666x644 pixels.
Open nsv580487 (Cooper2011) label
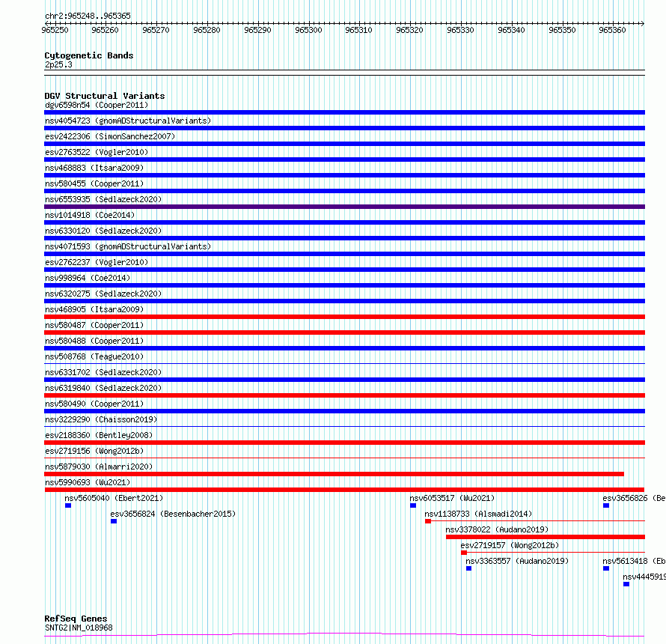(94, 325)
